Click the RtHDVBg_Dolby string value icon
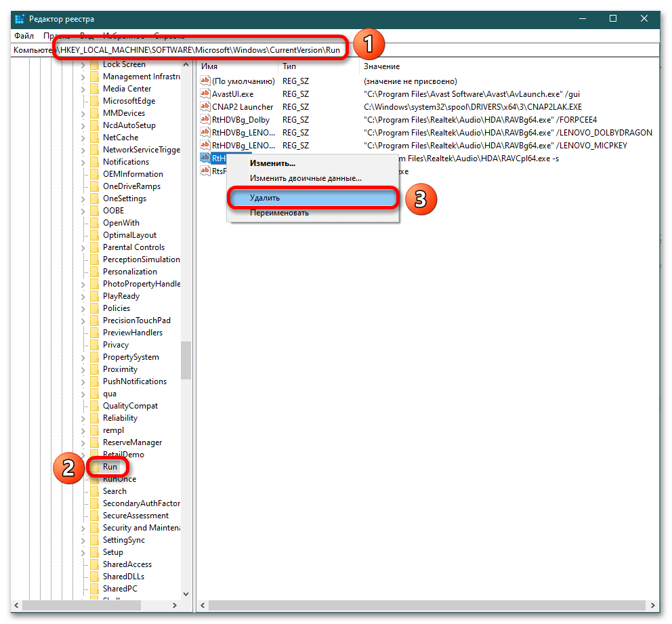This screenshot has height=624, width=672. [205, 119]
